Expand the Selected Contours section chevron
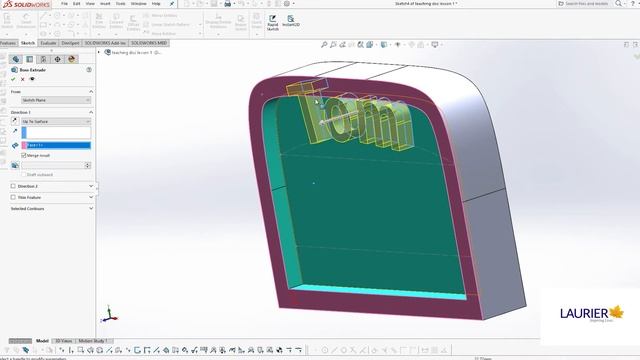 tap(91, 208)
